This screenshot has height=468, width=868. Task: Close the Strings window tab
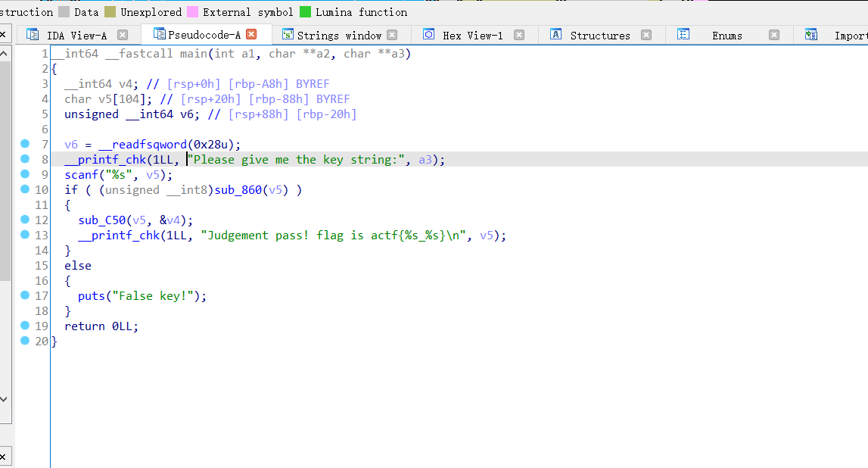pyautogui.click(x=392, y=35)
